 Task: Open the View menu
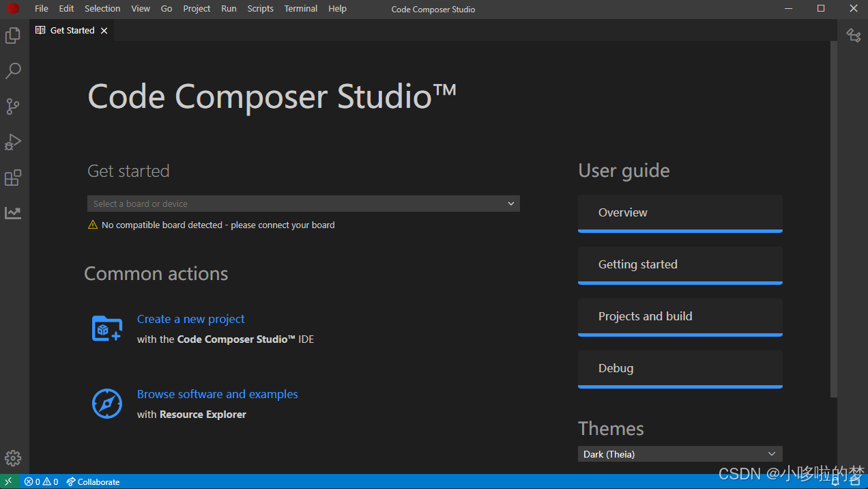click(141, 9)
